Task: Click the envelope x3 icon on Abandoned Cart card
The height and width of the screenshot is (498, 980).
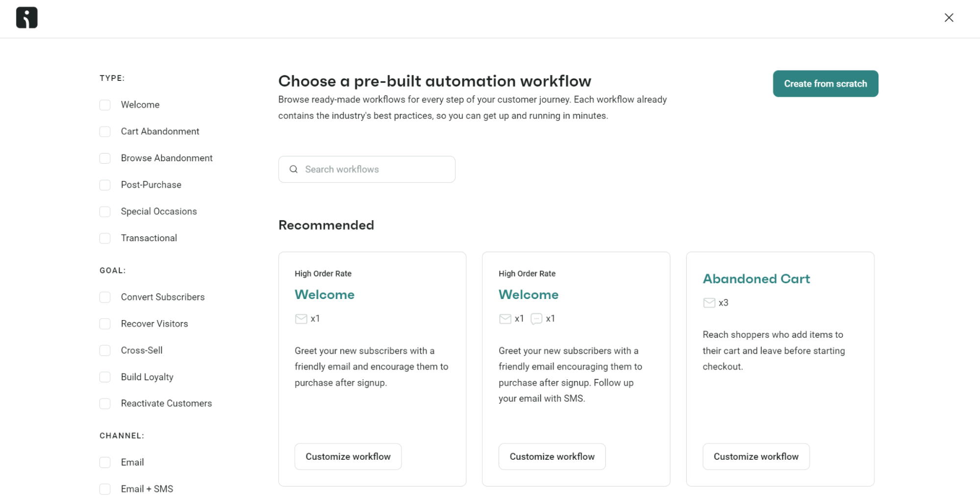Action: tap(709, 302)
